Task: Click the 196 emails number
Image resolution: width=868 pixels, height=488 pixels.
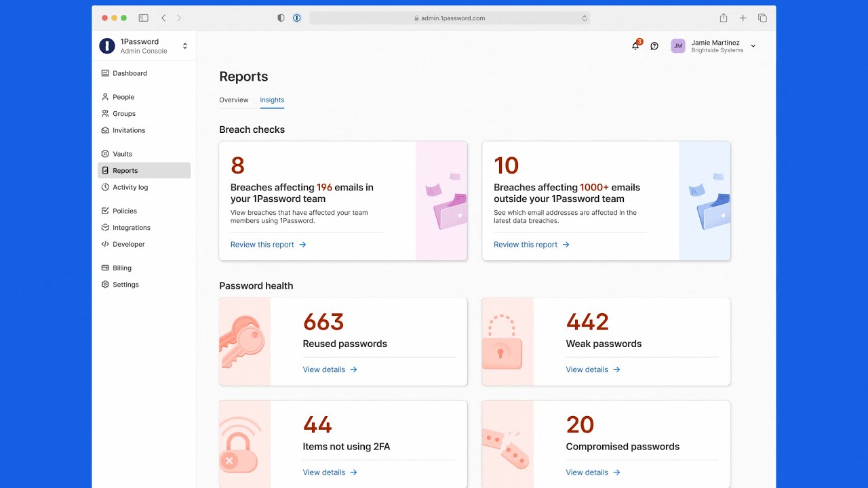Action: pos(324,187)
